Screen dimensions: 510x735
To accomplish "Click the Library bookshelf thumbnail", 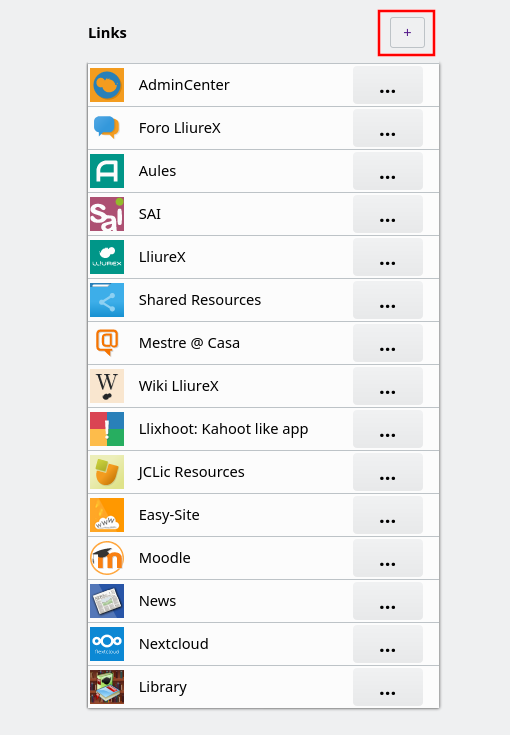I will [x=107, y=687].
